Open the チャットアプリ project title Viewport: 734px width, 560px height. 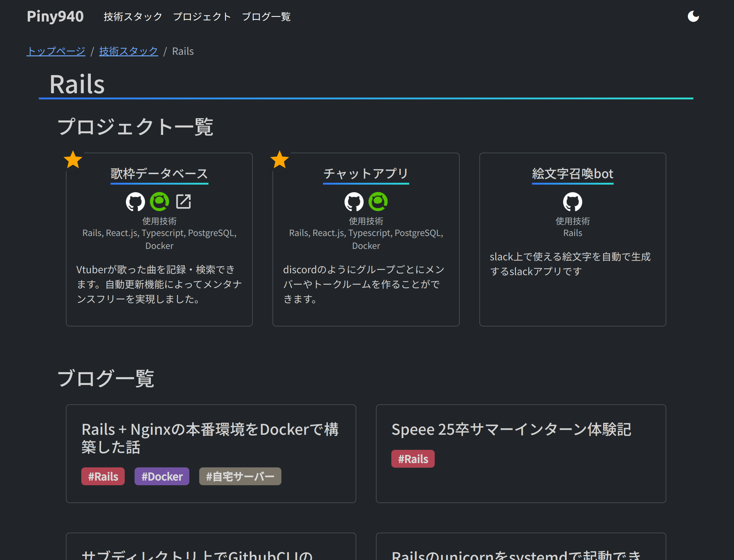click(366, 174)
